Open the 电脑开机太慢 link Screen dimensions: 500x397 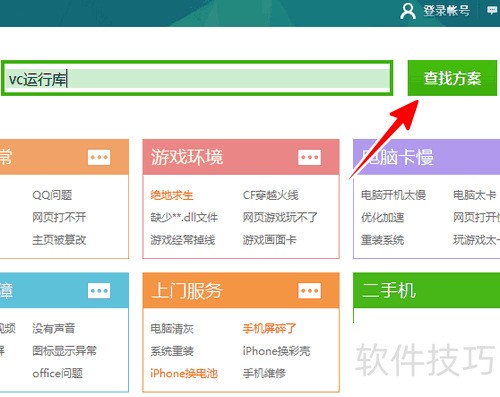tap(394, 195)
